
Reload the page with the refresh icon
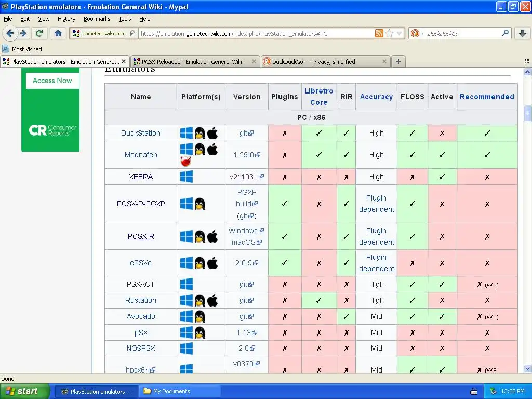[39, 33]
